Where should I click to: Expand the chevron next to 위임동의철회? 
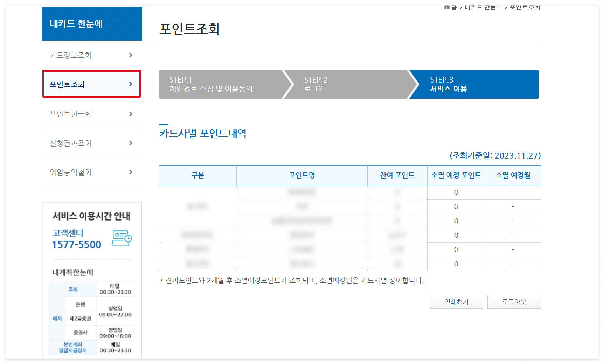pos(130,172)
